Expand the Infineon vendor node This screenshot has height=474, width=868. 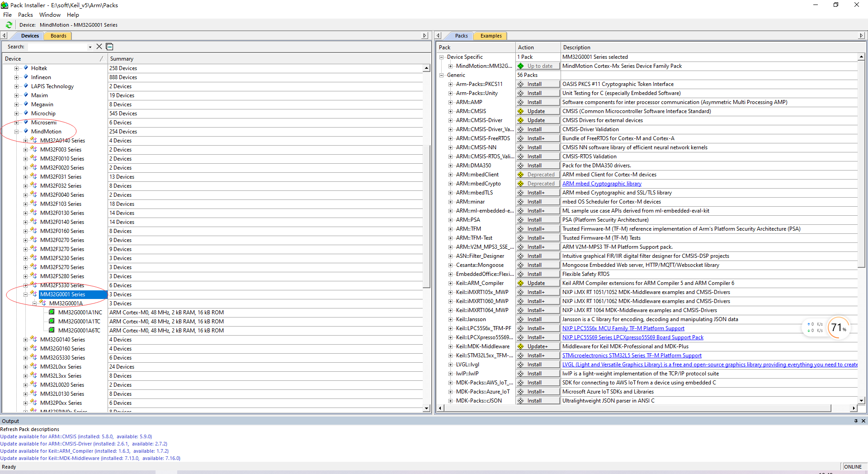click(x=17, y=77)
